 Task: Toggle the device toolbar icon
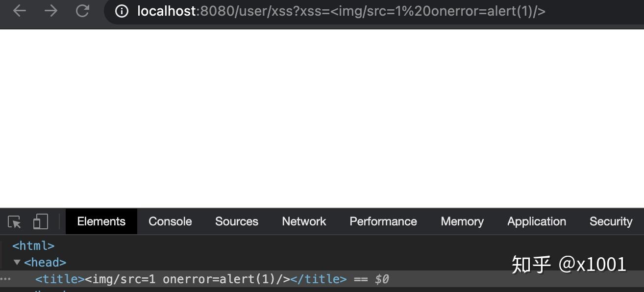click(40, 222)
